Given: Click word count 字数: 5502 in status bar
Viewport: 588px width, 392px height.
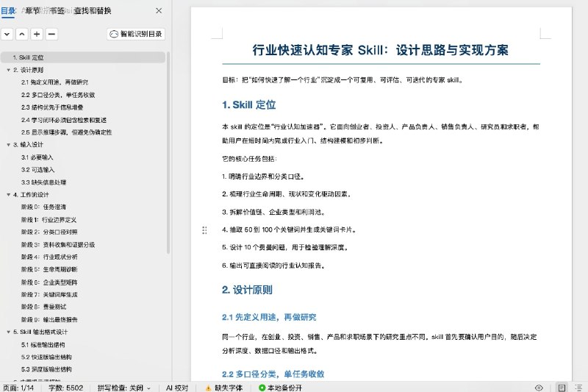Looking at the screenshot, I should point(65,388).
